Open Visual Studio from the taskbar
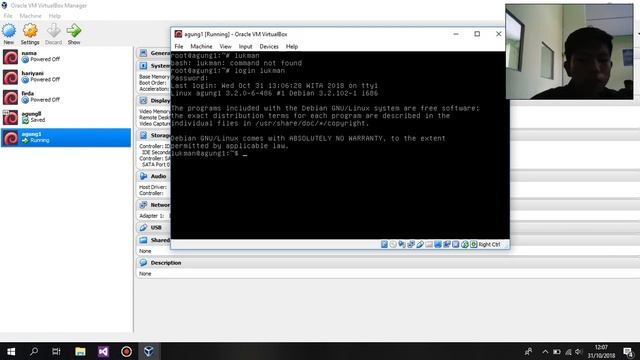 point(103,351)
